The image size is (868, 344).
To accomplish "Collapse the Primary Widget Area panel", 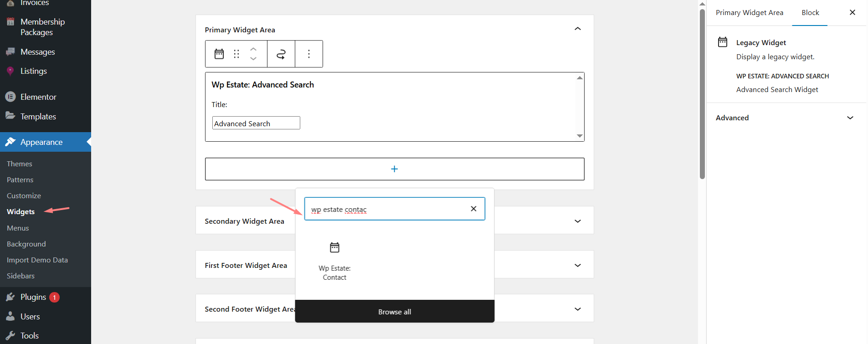I will coord(577,29).
